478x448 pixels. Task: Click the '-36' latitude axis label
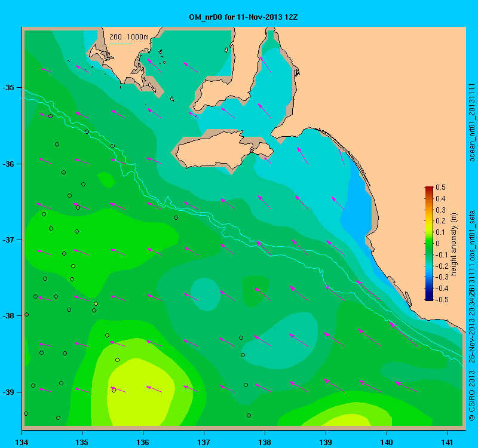[x=8, y=164]
